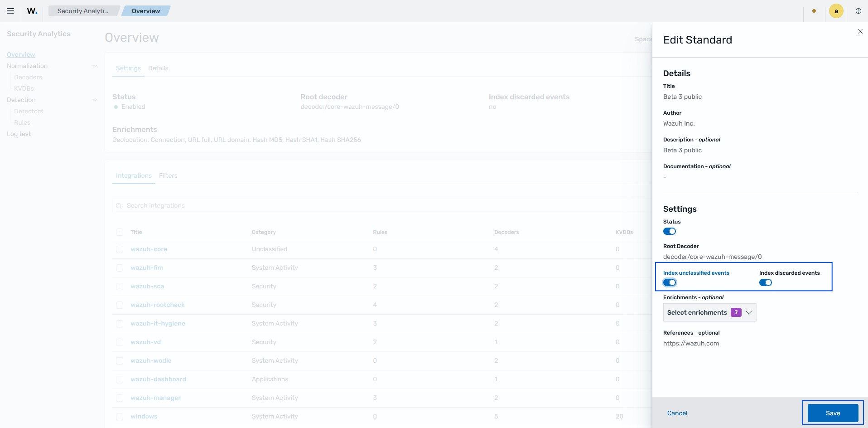Check the wazuh-rootcheck row checkbox
The width and height of the screenshot is (868, 428).
[x=120, y=305]
